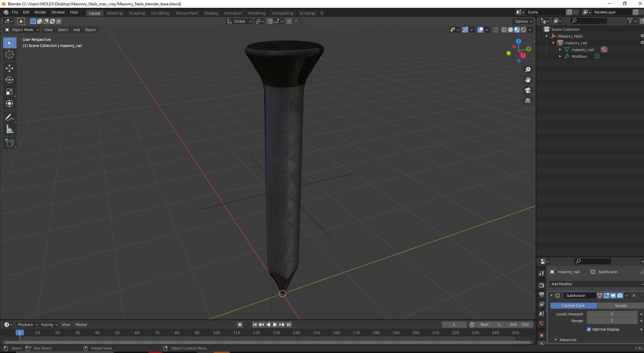
Task: Toggle the camera view icon
Action: click(528, 90)
